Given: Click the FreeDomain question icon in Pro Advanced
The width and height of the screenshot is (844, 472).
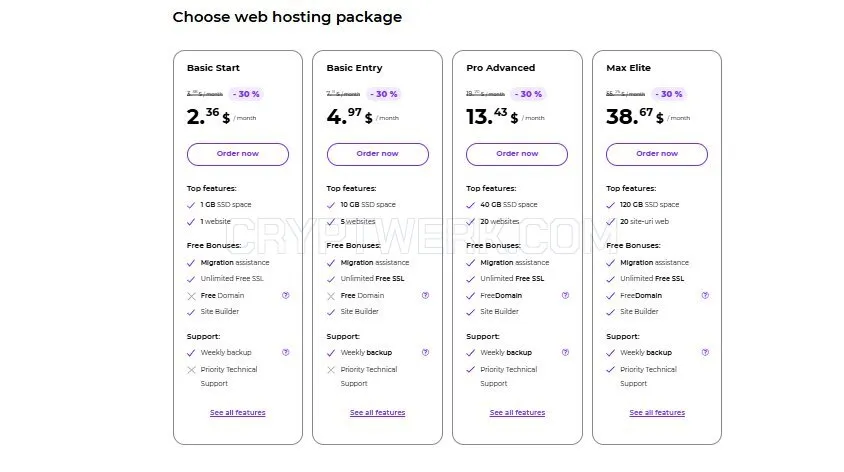Looking at the screenshot, I should [565, 295].
